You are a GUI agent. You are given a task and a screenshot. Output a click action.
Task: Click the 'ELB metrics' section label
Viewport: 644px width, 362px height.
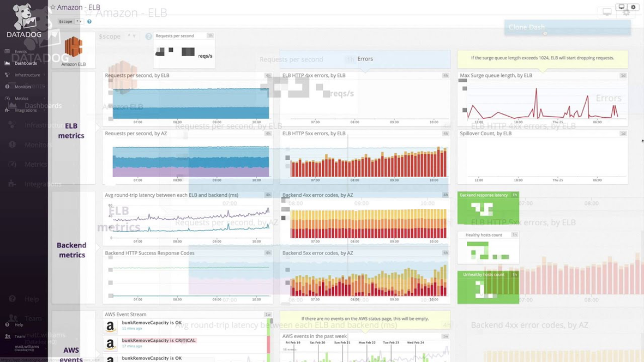coord(71,130)
